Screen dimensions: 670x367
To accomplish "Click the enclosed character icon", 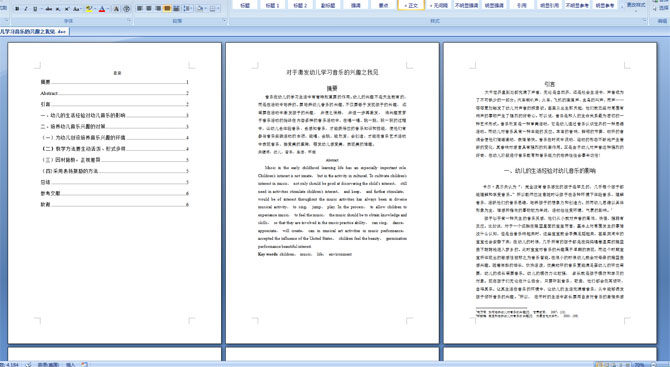I will [126, 9].
